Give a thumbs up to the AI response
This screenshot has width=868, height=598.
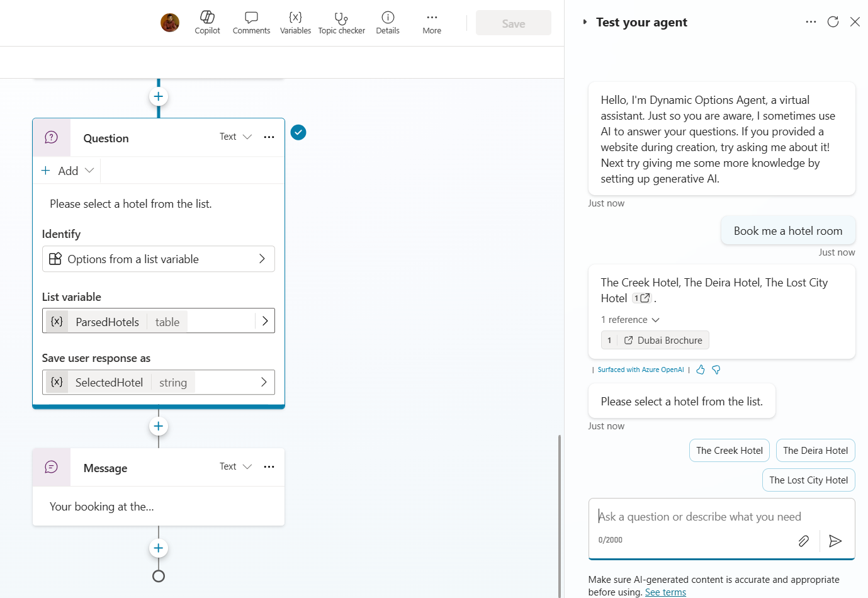[701, 370]
